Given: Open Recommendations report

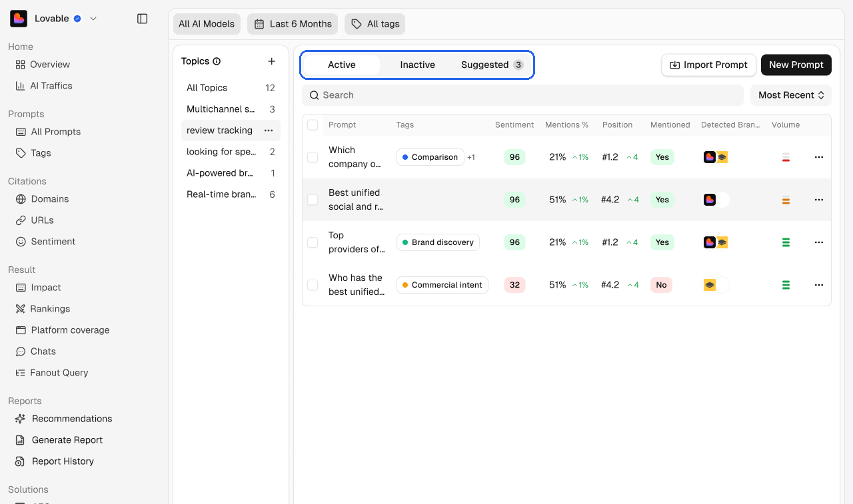Looking at the screenshot, I should (x=64, y=419).
